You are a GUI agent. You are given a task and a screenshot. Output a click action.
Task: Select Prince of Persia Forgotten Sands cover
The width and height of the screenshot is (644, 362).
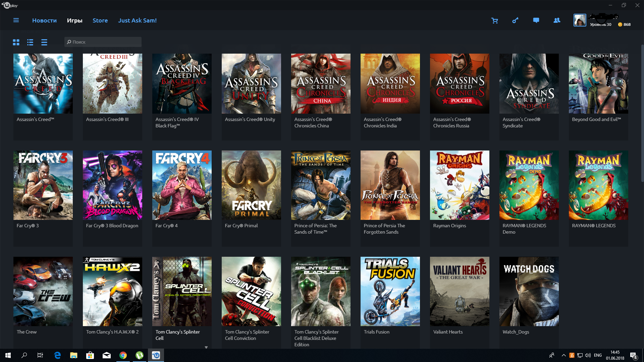coord(390,185)
